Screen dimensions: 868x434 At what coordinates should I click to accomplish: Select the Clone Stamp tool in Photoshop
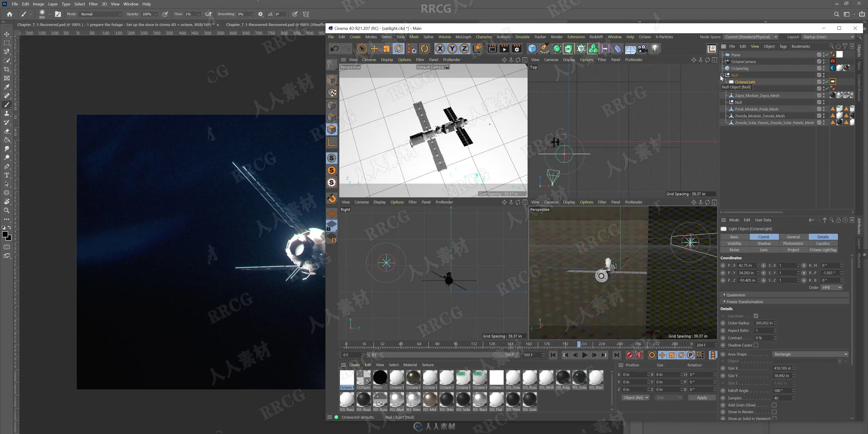point(6,113)
